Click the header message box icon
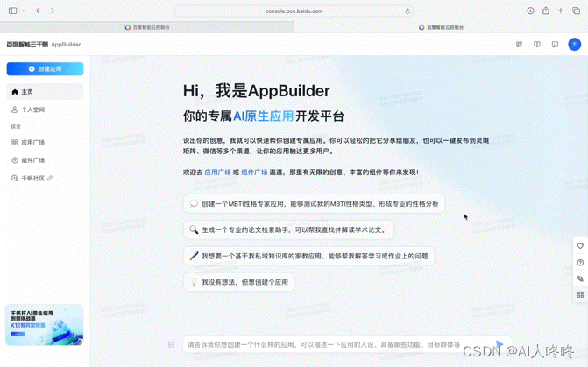This screenshot has width=588, height=367. (555, 45)
